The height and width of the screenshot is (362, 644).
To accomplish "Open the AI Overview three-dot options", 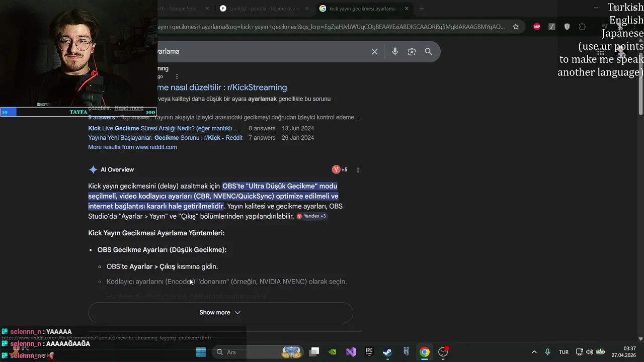I will 358,170.
